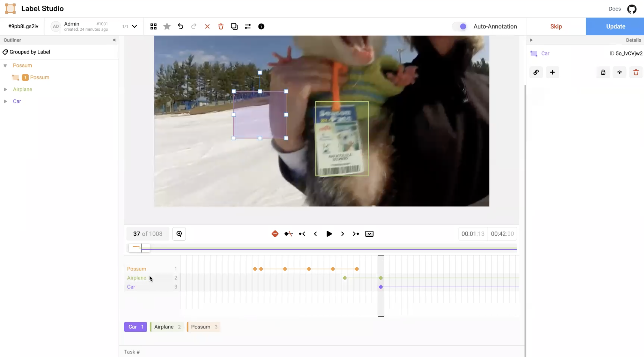
Task: Click the red trash icon in toolbar
Action: point(221,26)
